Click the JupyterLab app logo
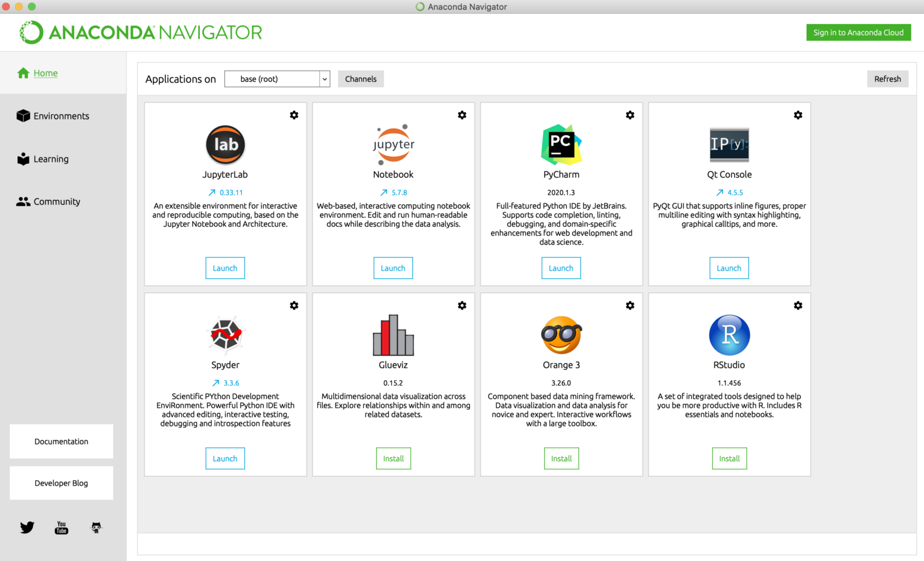The width and height of the screenshot is (924, 561). tap(225, 144)
